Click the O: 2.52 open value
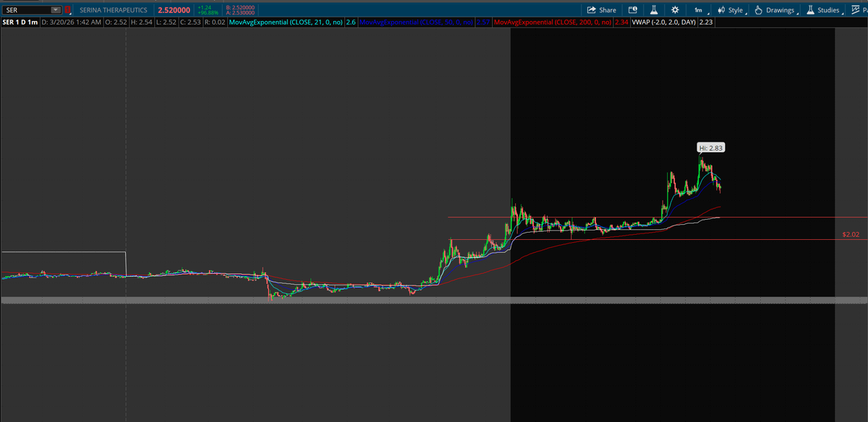The width and height of the screenshot is (868, 422). [114, 23]
